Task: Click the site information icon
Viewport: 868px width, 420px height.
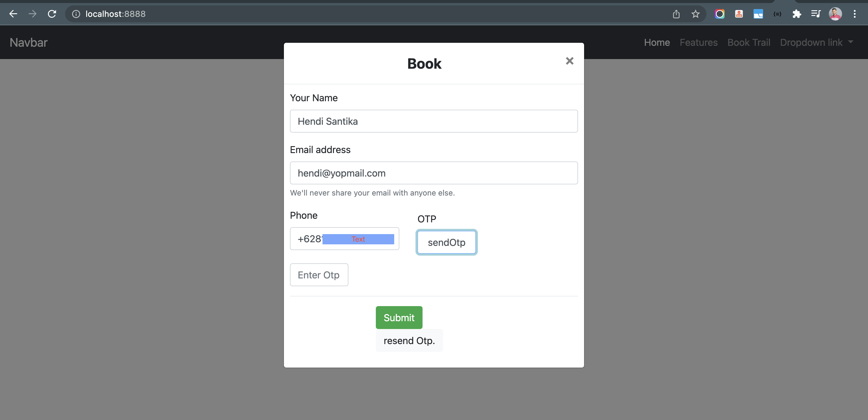Action: click(x=76, y=14)
